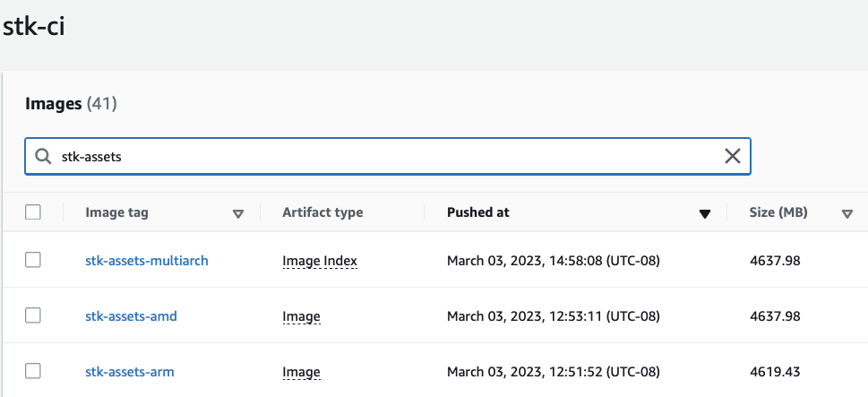This screenshot has width=868, height=397.
Task: Focus the image filter search field
Action: click(388, 156)
